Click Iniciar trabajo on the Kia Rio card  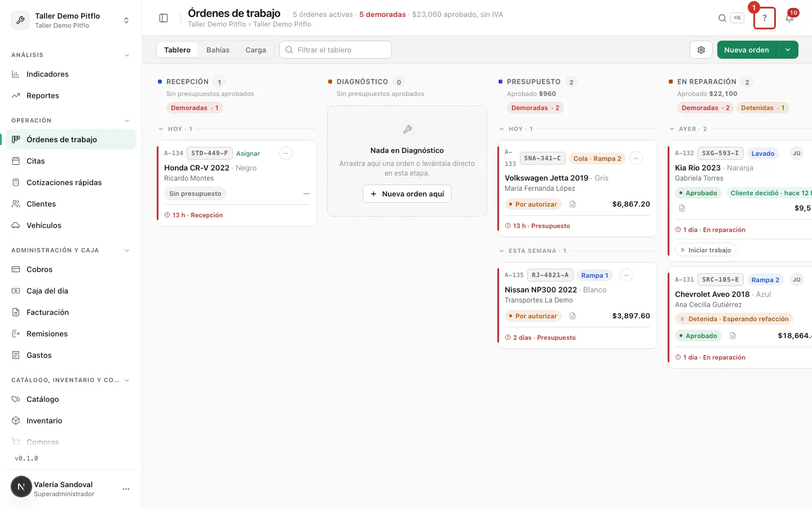[x=705, y=250]
